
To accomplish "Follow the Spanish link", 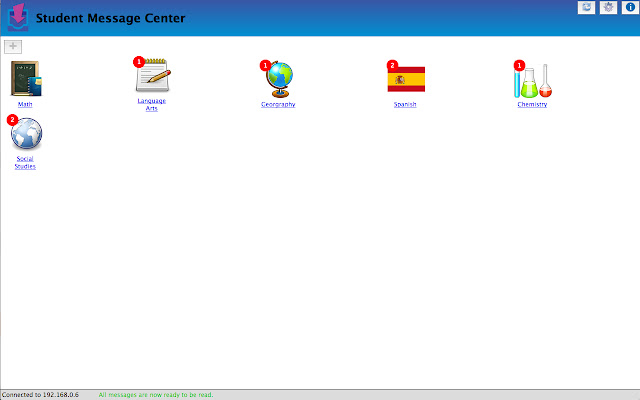I will click(405, 104).
